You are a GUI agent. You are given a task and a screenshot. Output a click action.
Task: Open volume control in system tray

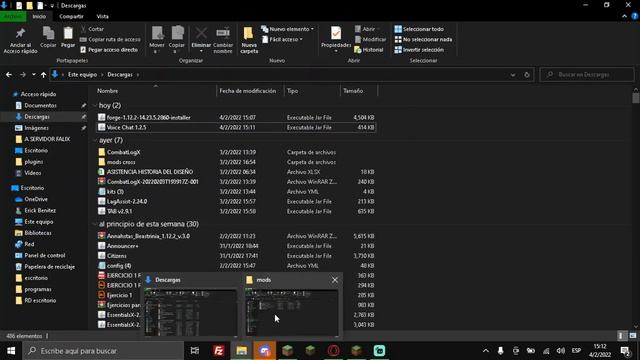point(560,351)
